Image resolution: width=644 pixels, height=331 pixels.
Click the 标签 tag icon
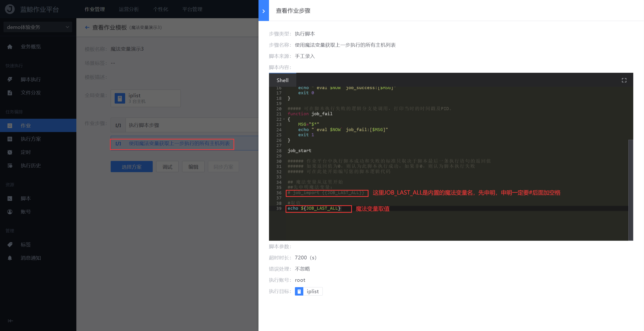(x=10, y=244)
